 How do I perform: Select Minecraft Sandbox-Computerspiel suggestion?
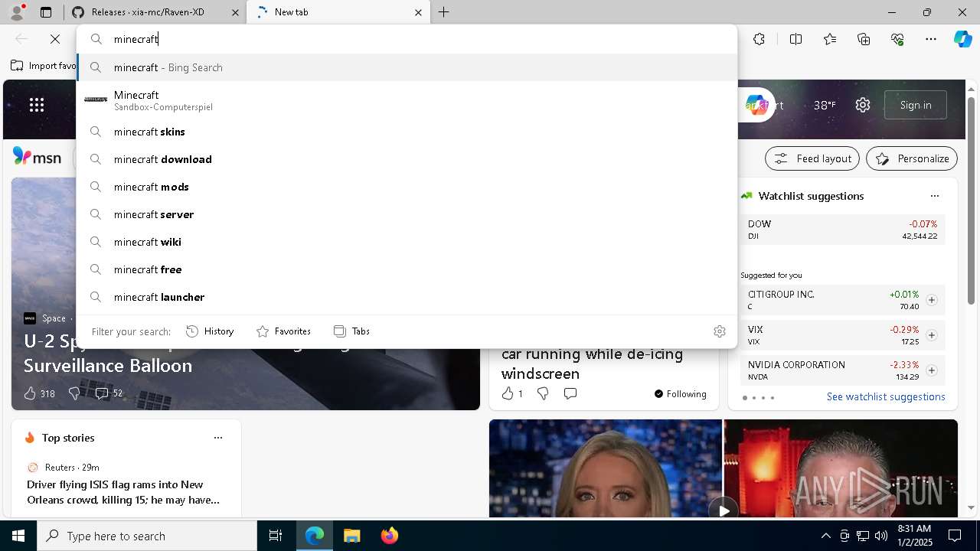point(407,100)
